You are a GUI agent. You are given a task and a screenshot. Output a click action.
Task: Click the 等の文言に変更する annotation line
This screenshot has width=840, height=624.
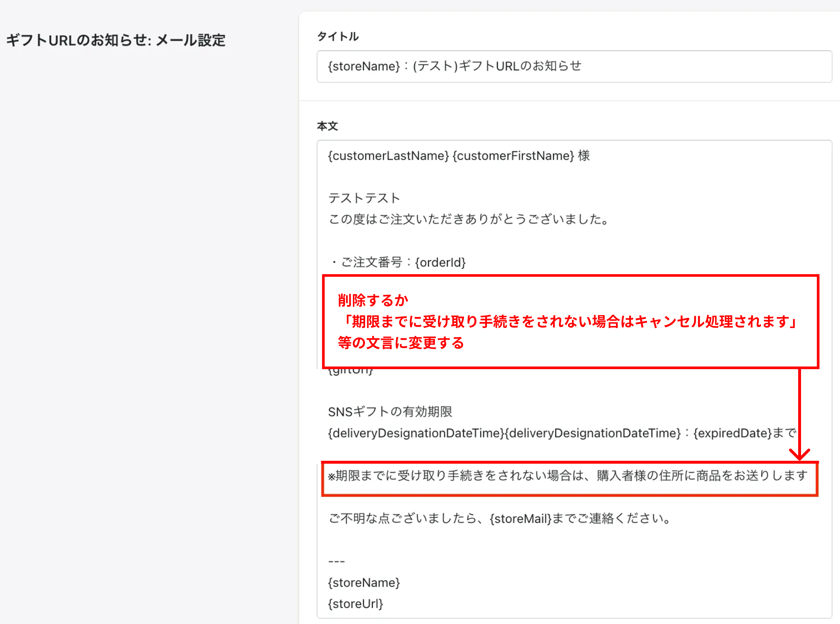(x=401, y=342)
